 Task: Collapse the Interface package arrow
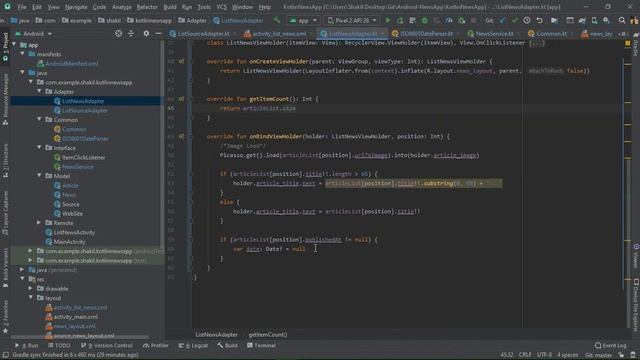click(x=40, y=147)
